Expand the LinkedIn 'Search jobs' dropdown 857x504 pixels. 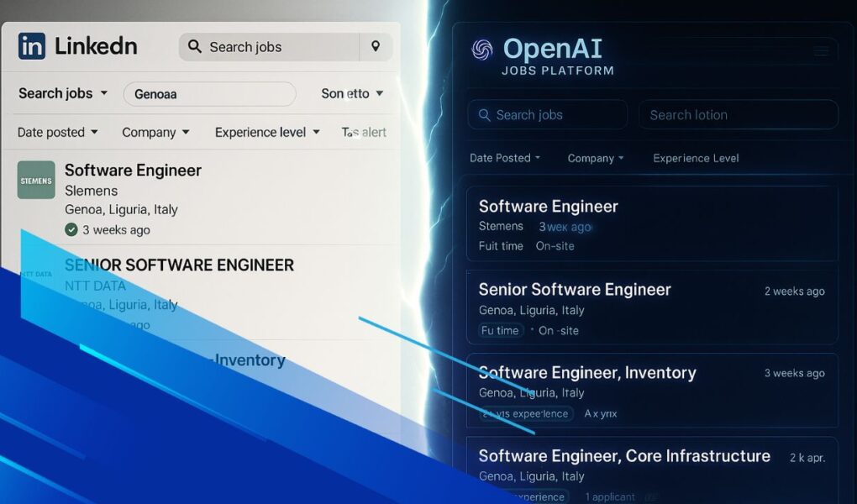pyautogui.click(x=63, y=93)
